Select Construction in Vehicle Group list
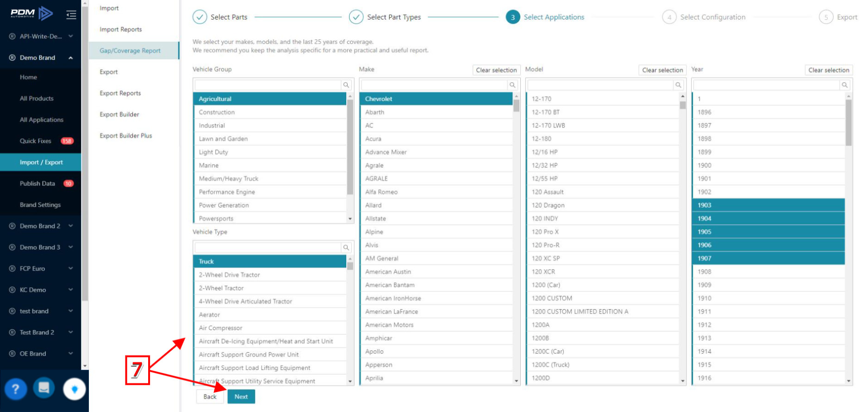868x412 pixels. (217, 112)
